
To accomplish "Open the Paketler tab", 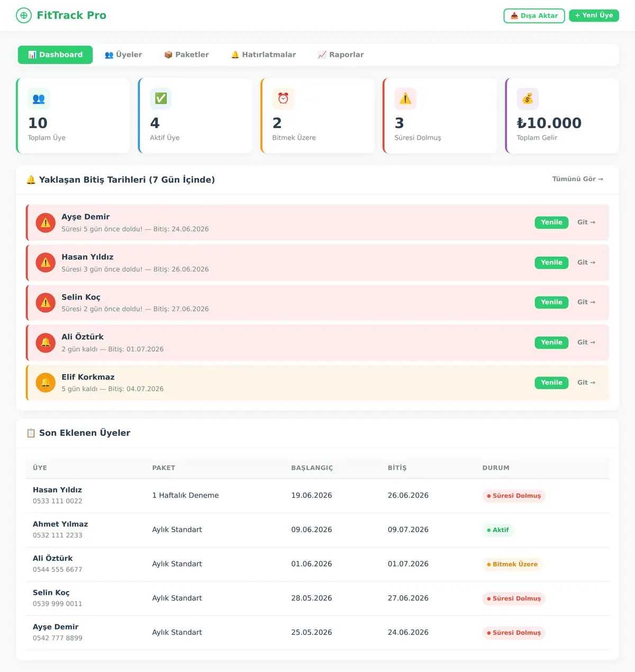I will click(186, 55).
